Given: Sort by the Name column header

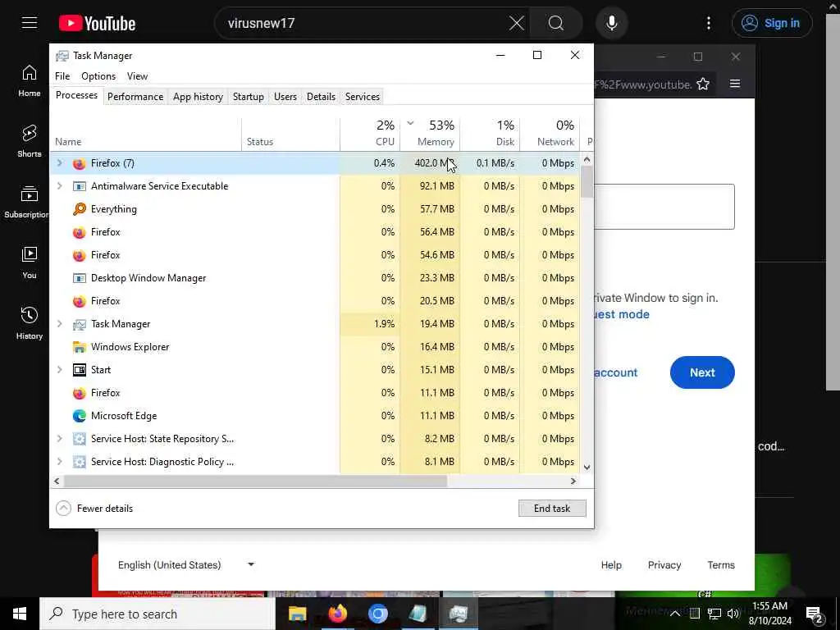Looking at the screenshot, I should pyautogui.click(x=148, y=134).
